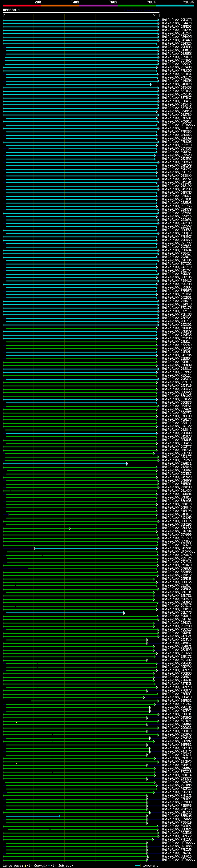Viewport: 197px width, 868px height.
Task: Select hit label UniRef100_A9THN0
Action: click(177, 785)
